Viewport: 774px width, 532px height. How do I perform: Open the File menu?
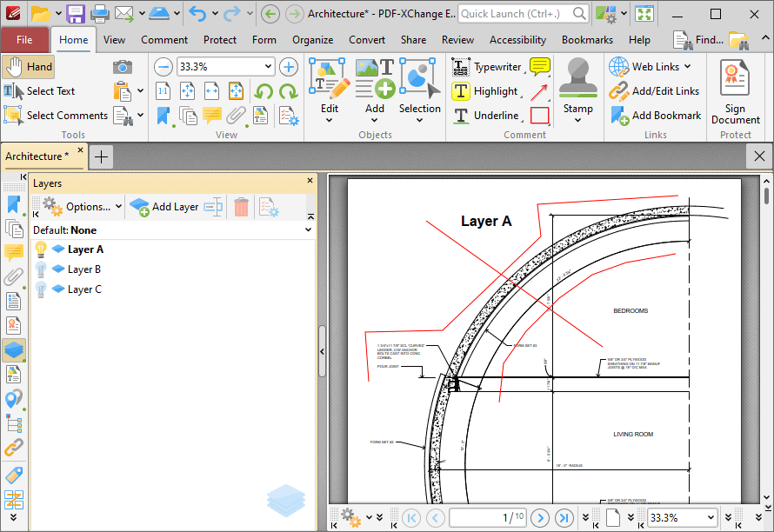click(25, 39)
